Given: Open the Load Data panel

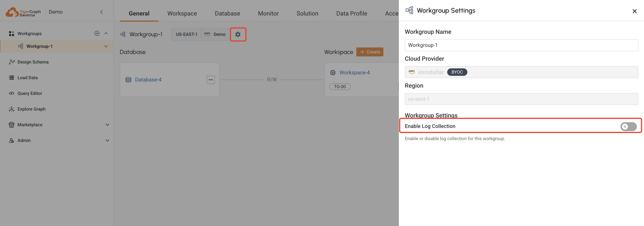Looking at the screenshot, I should click(27, 77).
